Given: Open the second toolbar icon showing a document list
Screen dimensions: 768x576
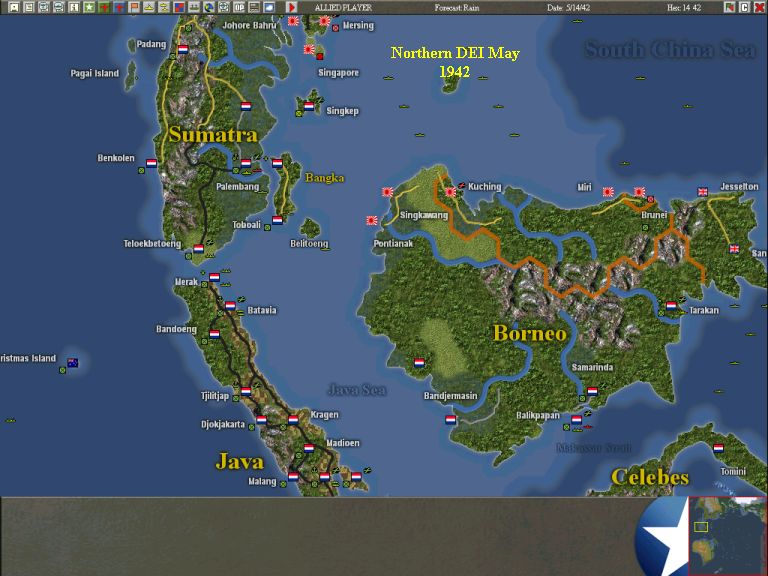Looking at the screenshot, I should point(29,7).
